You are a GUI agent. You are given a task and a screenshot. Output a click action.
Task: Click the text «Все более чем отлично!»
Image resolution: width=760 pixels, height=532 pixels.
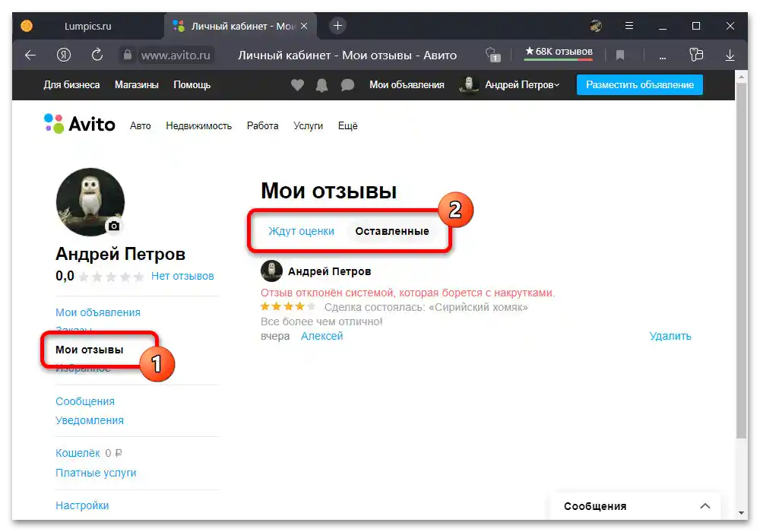click(321, 321)
